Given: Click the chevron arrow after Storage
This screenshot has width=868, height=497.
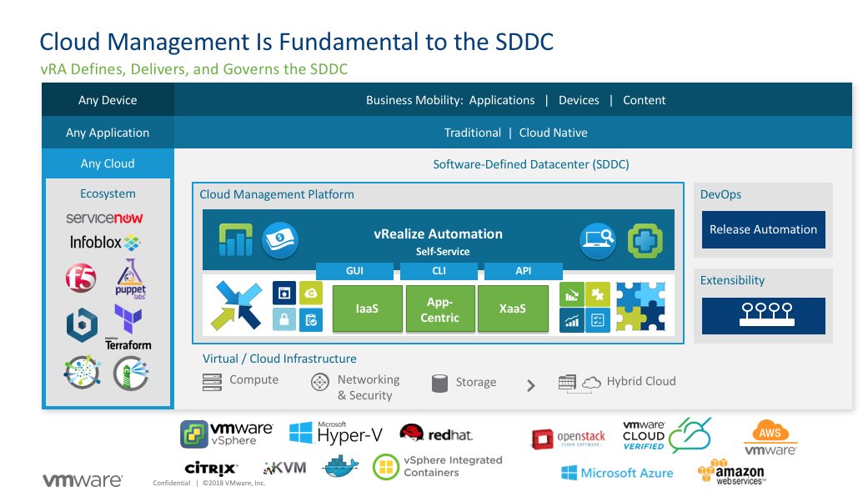Looking at the screenshot, I should coord(530,385).
